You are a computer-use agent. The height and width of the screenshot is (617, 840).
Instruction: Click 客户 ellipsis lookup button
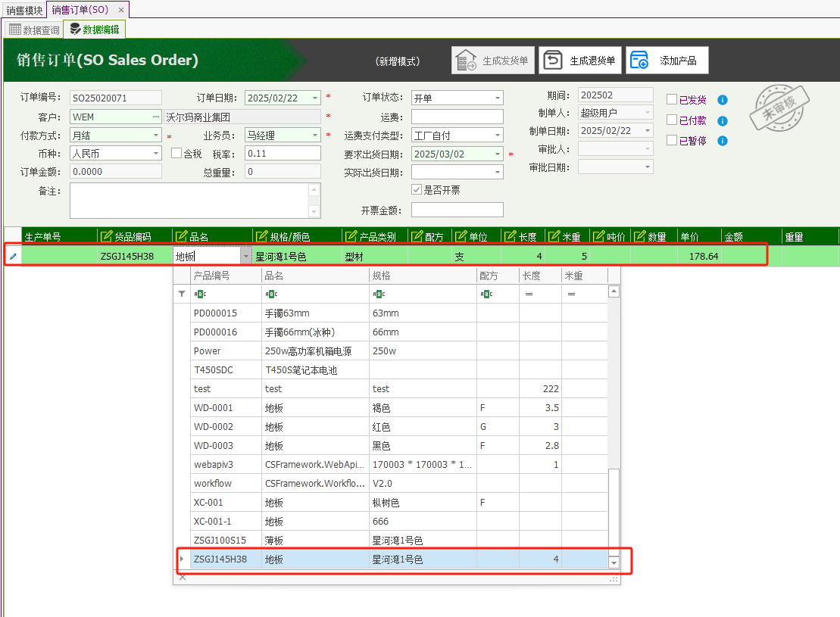[155, 117]
